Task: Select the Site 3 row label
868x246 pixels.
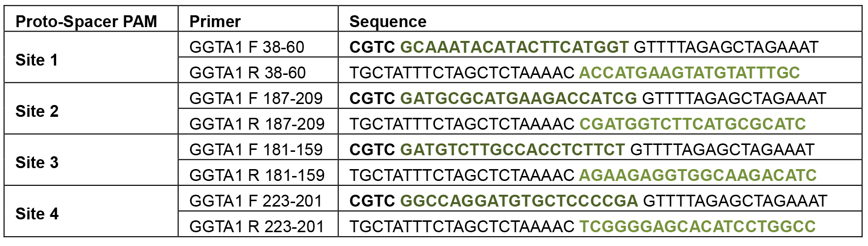Action: [37, 163]
